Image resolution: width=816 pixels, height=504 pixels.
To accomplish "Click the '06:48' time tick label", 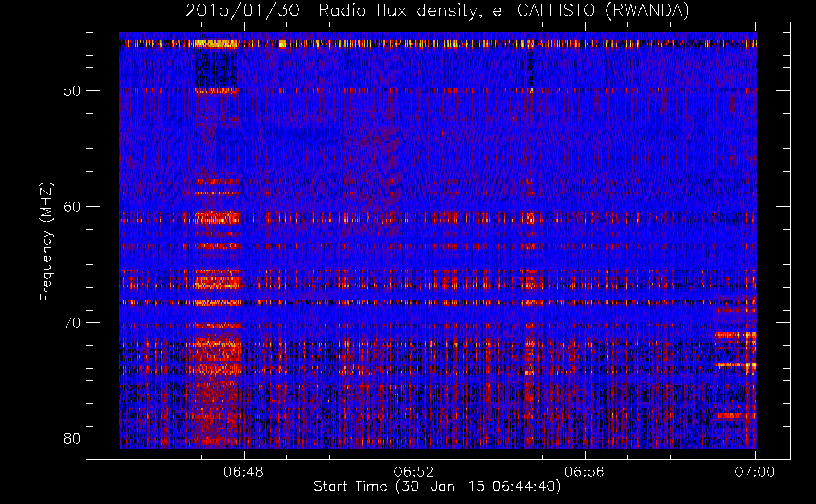I will pos(244,472).
